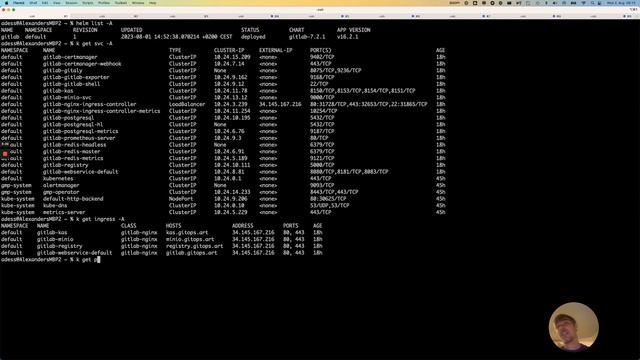Image resolution: width=640 pixels, height=360 pixels.
Task: Click the current prompt 'k get p' input
Action: point(87,260)
